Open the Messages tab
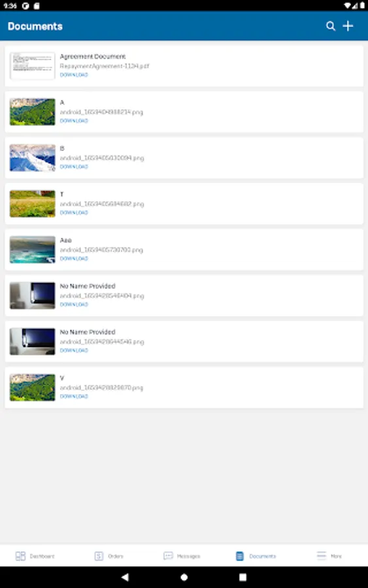The image size is (368, 588). [182, 556]
